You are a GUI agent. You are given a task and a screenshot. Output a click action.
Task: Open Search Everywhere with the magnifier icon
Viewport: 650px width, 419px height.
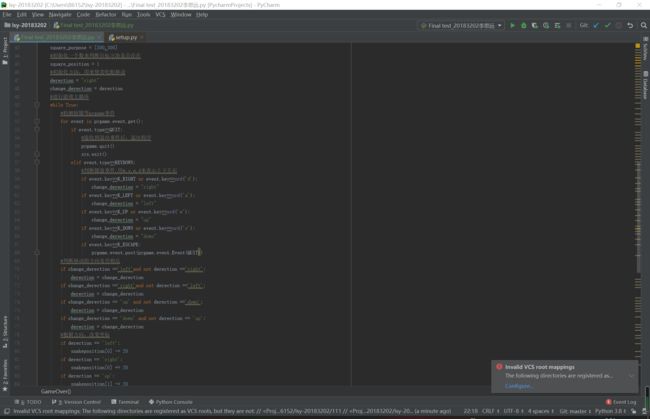coord(643,25)
